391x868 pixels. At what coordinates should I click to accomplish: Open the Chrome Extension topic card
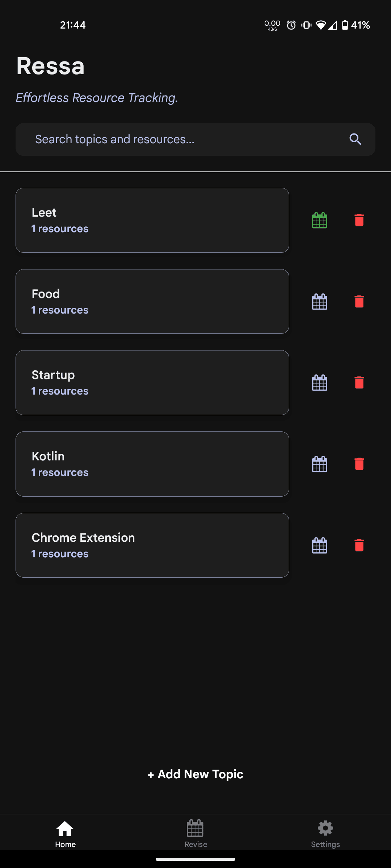pos(152,545)
